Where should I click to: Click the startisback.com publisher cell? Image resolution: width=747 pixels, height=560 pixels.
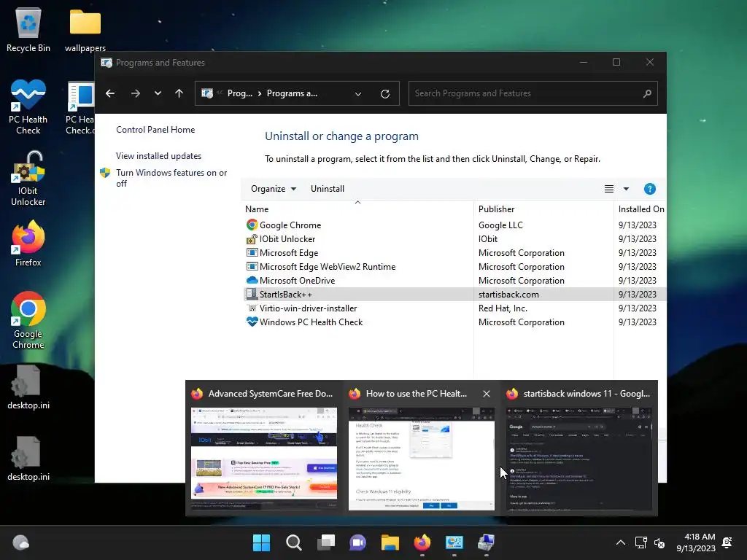pos(508,295)
